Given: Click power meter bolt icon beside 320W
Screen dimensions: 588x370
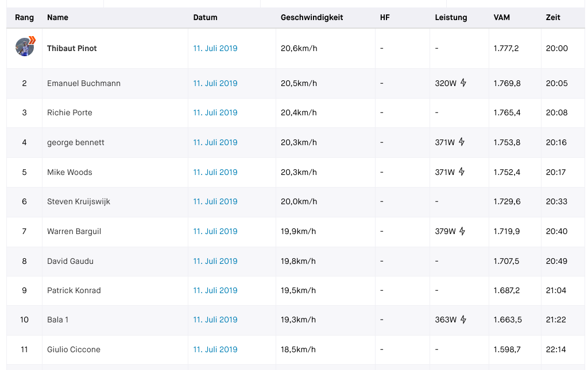Looking at the screenshot, I should [463, 83].
